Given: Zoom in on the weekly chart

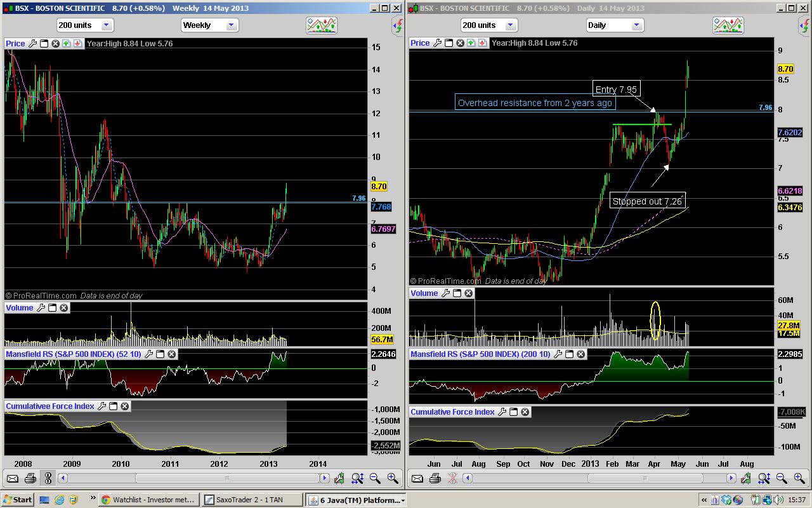Looking at the screenshot, I should [393, 478].
